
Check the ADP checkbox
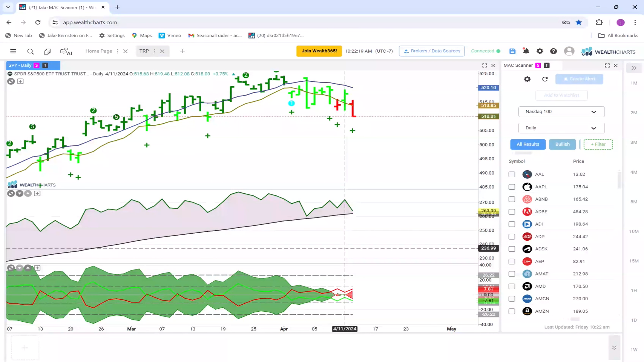512,237
